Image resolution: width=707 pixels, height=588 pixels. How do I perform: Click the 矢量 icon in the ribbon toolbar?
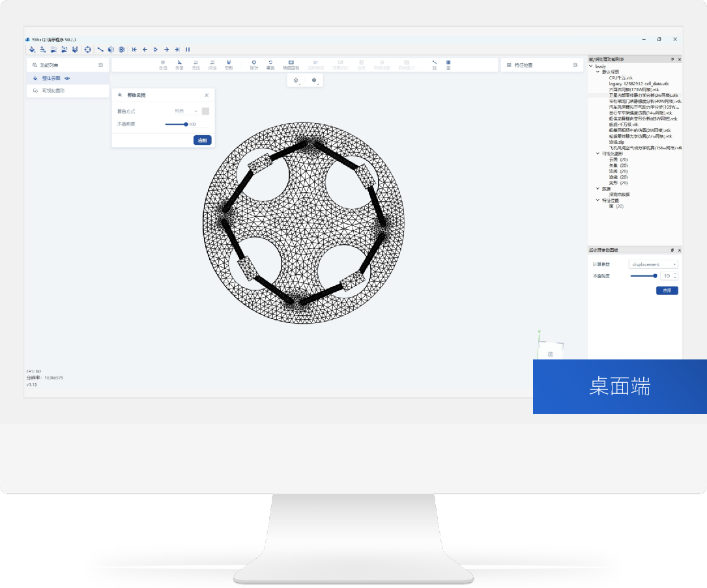(179, 64)
